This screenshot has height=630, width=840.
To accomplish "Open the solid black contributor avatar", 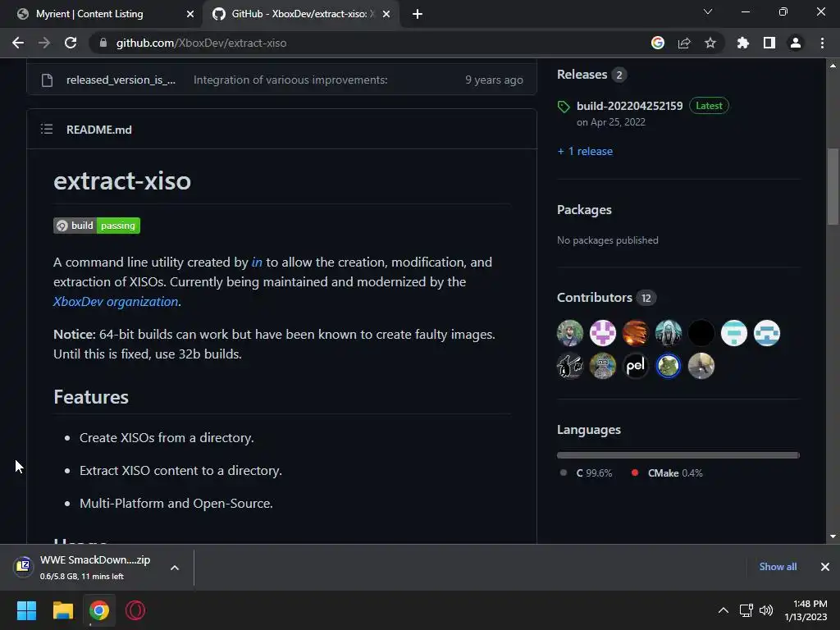I will (x=701, y=333).
